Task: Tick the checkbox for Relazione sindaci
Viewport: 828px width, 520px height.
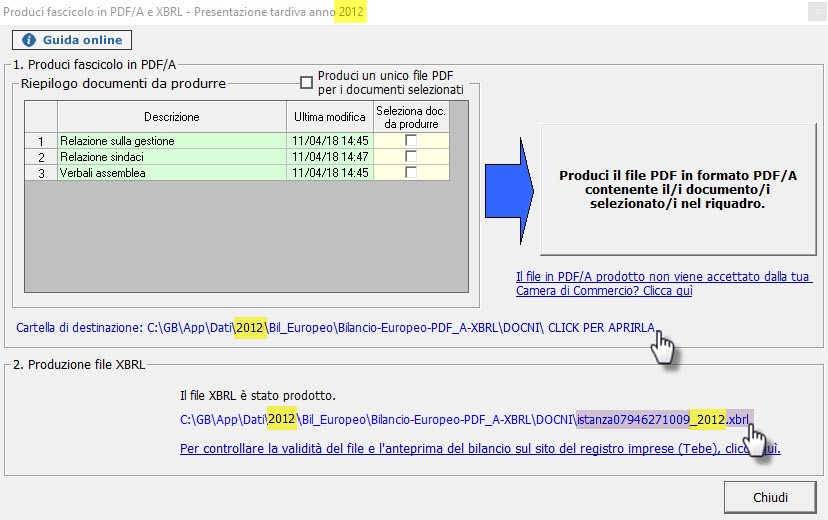Action: 411,156
